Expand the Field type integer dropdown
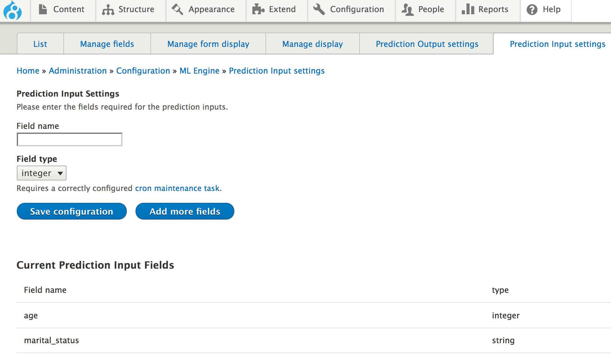The image size is (611, 364). (42, 173)
